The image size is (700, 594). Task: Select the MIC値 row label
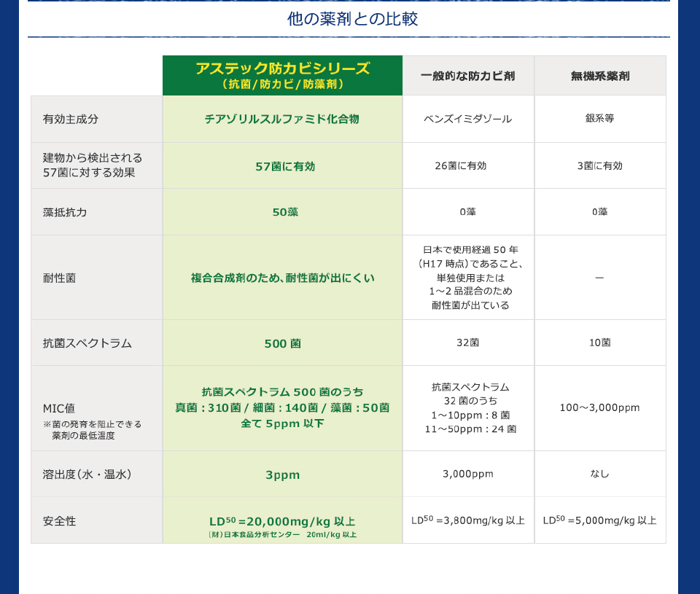pyautogui.click(x=59, y=408)
